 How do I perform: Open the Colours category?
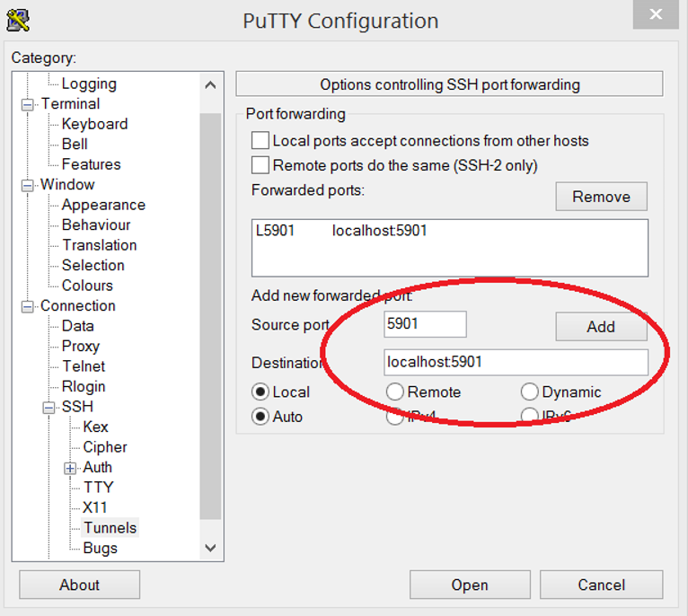[x=87, y=286]
